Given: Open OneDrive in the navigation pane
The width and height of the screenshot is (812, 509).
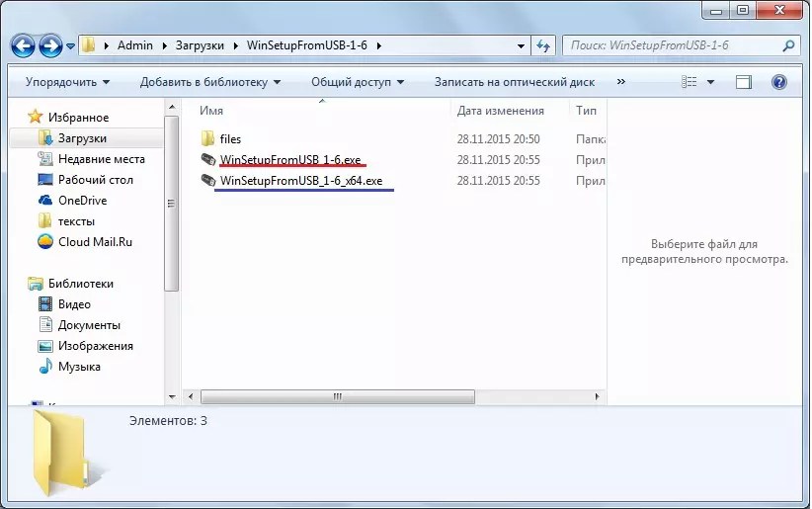Looking at the screenshot, I should [x=82, y=201].
